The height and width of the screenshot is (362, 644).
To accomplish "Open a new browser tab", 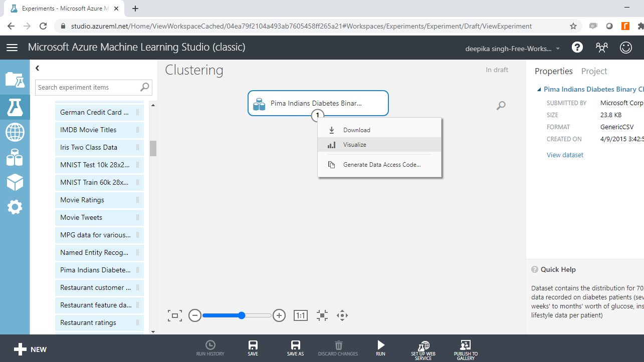I will 135,8.
